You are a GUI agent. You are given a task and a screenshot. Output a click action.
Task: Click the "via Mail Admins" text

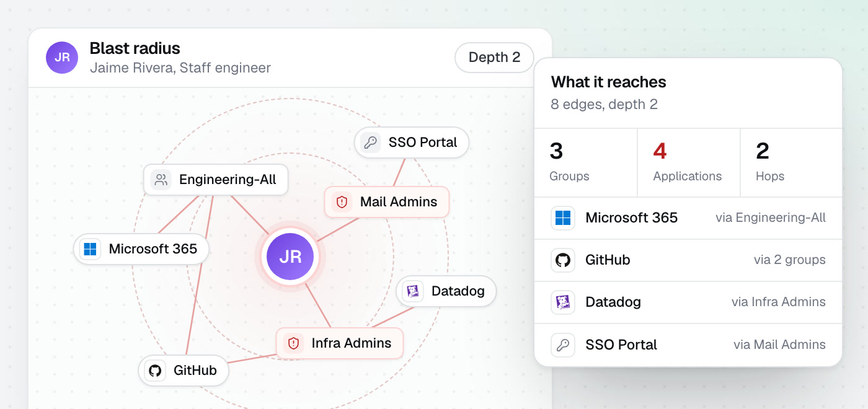coord(779,345)
